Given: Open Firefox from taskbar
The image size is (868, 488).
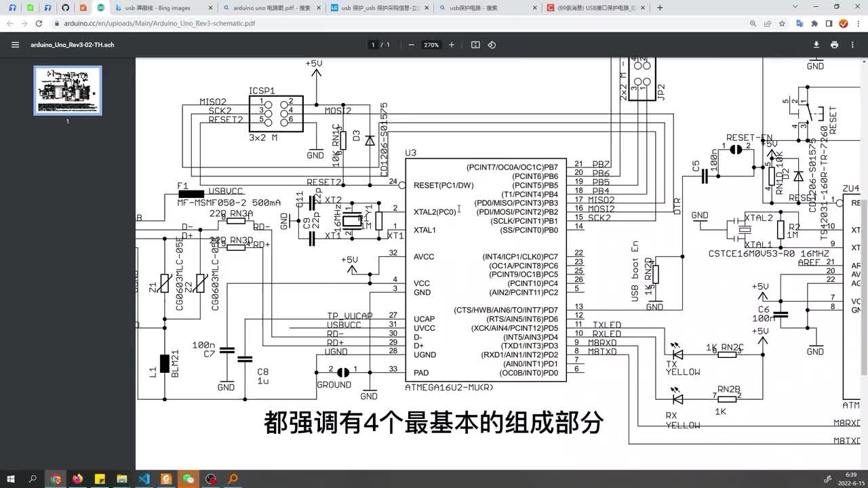Looking at the screenshot, I should [x=77, y=479].
